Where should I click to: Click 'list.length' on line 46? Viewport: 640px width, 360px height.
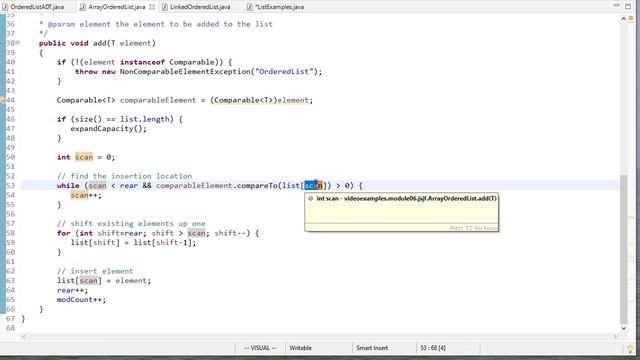(x=144, y=119)
